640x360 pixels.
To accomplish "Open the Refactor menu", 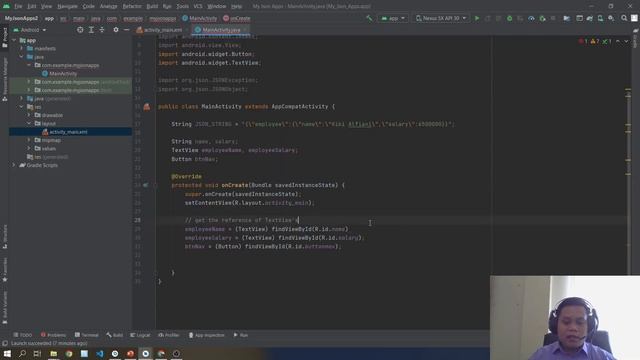I will 132,6.
